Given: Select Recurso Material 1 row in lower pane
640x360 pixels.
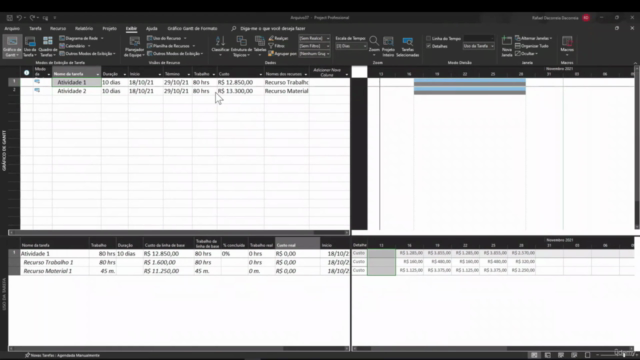Looking at the screenshot, I should [x=178, y=271].
